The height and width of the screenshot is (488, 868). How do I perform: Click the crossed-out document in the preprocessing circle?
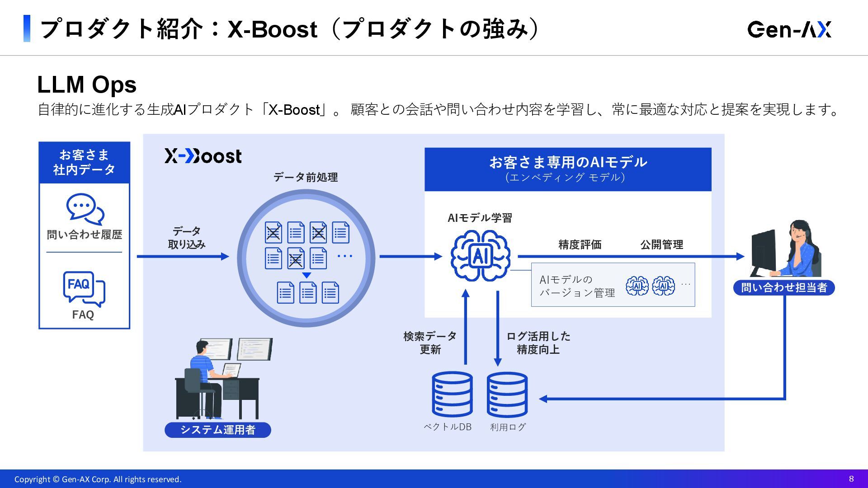pos(273,233)
